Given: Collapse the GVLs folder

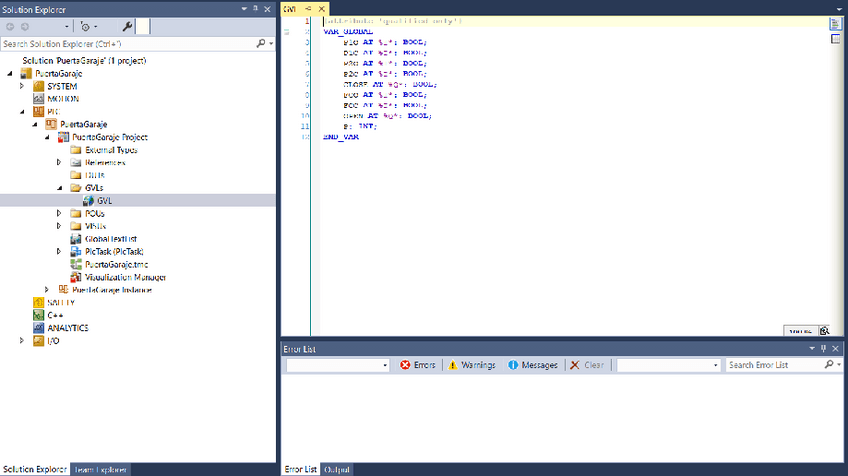Looking at the screenshot, I should point(59,187).
